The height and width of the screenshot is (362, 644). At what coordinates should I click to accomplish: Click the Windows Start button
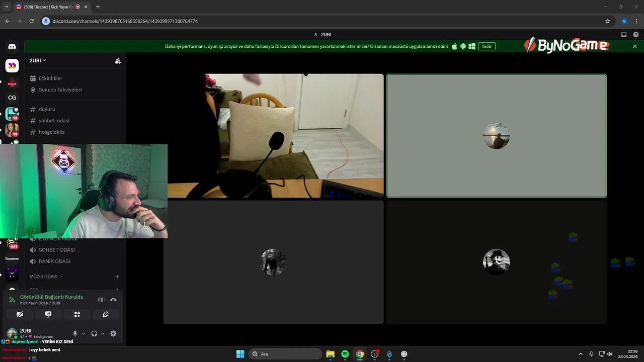click(240, 354)
